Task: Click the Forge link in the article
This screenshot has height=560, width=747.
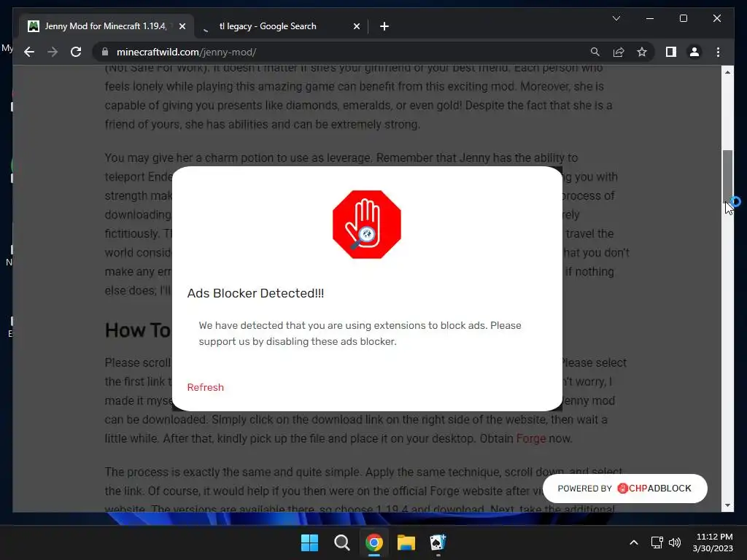Action: tap(531, 438)
